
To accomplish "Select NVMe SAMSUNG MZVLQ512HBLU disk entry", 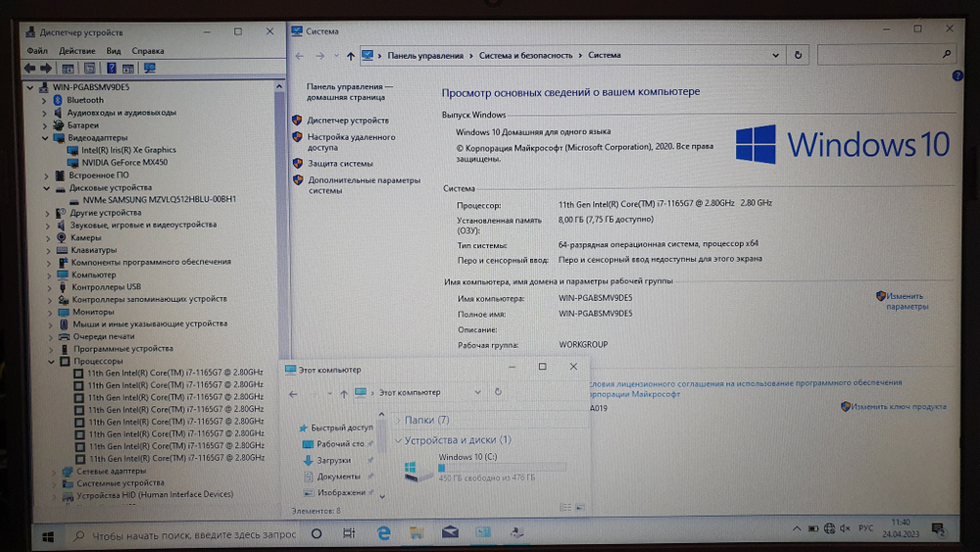I will 160,199.
